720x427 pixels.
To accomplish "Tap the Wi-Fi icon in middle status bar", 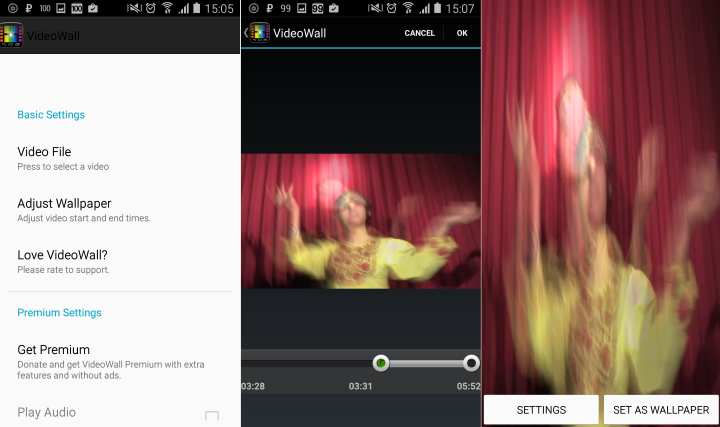I will (408, 8).
